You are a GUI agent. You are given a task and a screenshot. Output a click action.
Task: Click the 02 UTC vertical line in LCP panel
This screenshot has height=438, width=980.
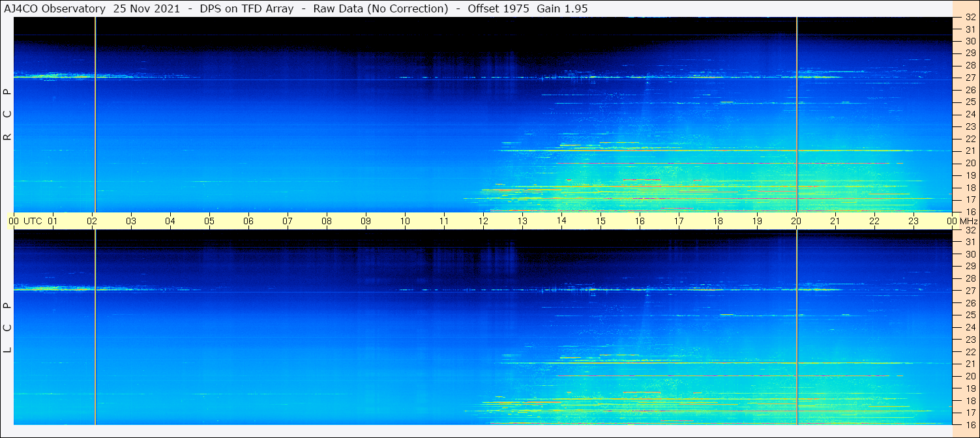[95, 327]
